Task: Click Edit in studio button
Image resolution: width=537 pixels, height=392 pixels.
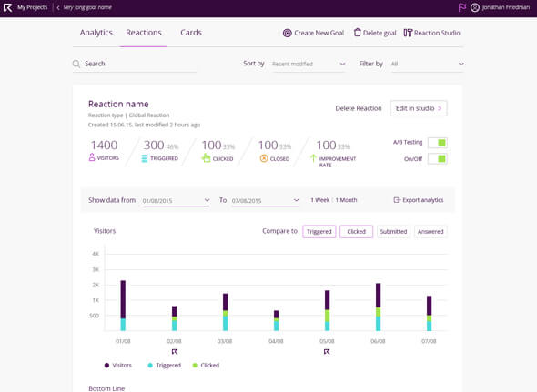Action: click(x=419, y=108)
